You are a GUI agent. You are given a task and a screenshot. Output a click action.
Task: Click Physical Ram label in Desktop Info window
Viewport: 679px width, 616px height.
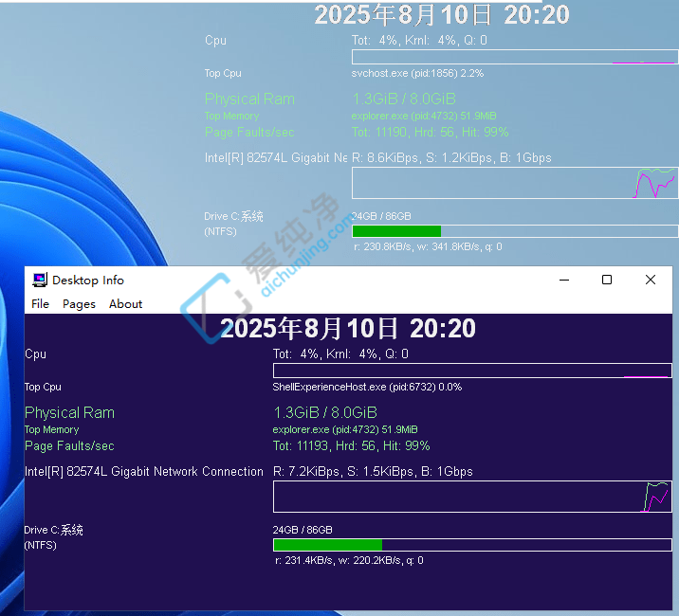pyautogui.click(x=70, y=412)
